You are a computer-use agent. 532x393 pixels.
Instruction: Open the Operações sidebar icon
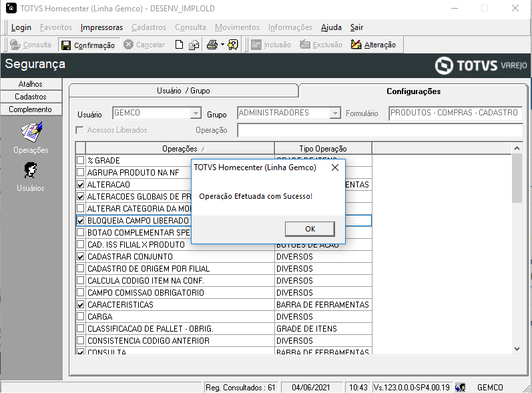coord(31,132)
